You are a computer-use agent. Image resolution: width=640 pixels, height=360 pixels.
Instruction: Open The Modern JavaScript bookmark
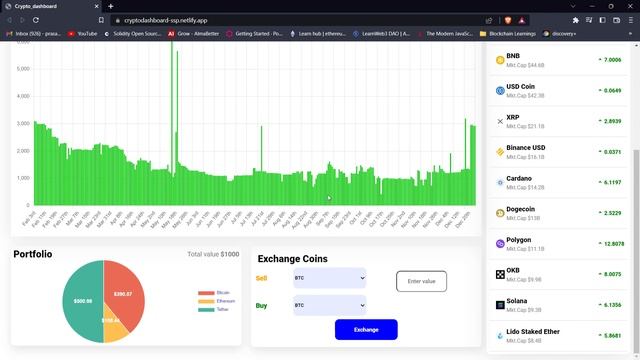(x=445, y=34)
